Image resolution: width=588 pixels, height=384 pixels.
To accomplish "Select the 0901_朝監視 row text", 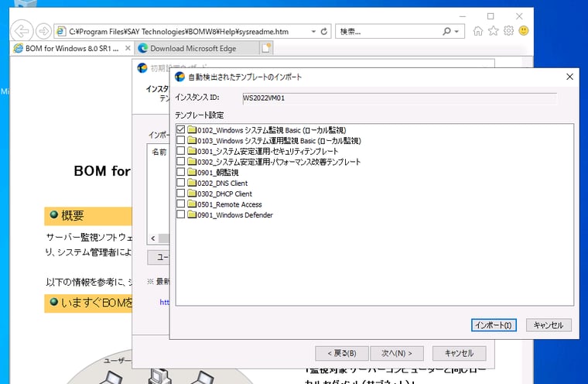I will 218,173.
